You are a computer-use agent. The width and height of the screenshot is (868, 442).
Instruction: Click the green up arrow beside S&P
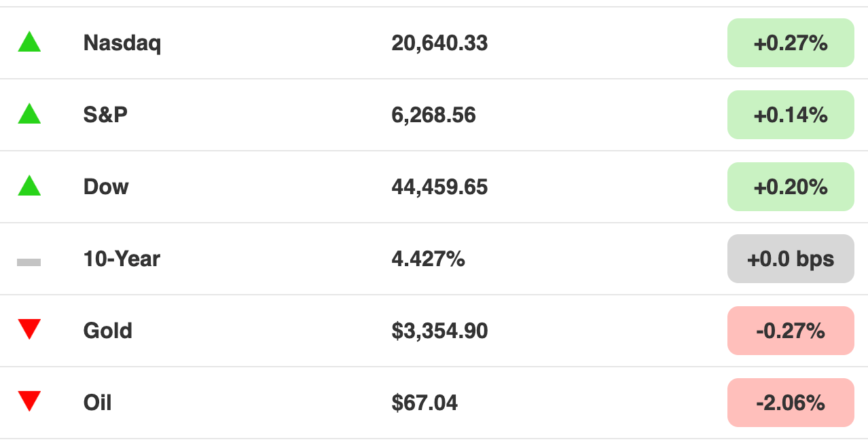[29, 114]
